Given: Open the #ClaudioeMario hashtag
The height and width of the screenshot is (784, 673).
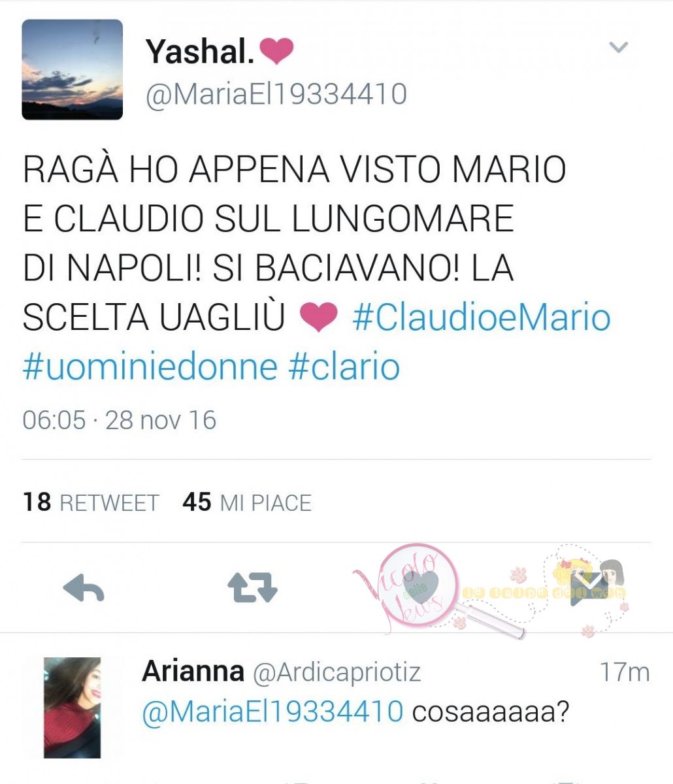Looking at the screenshot, I should pos(482,317).
